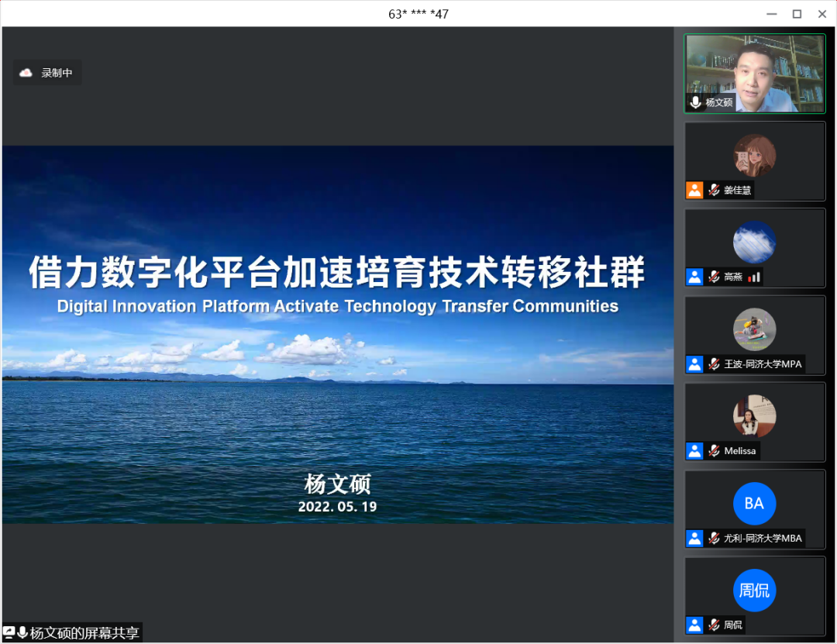The width and height of the screenshot is (837, 644).
Task: Click the microphone icon in the screen share label
Action: pos(22,632)
